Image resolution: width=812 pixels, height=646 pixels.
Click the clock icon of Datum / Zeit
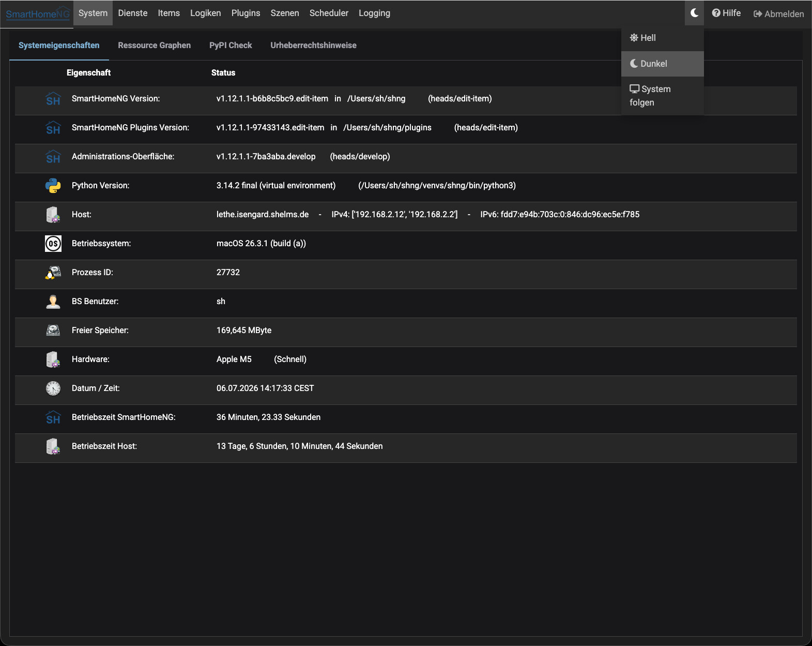53,388
